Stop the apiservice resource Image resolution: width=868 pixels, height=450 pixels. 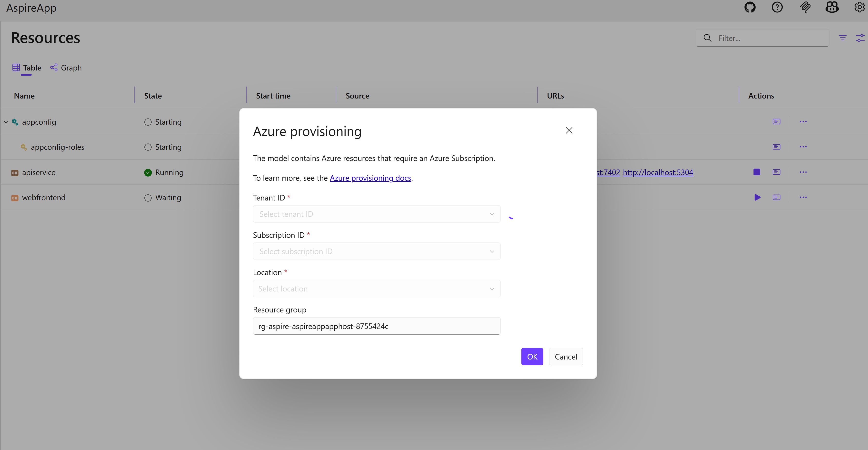(757, 172)
